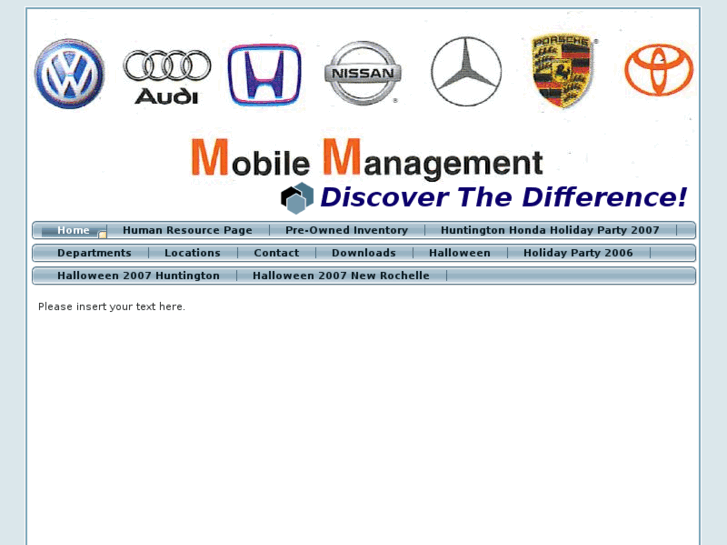Click the Discover The Difference slogan
Viewport: 727px width, 545px height.
coord(504,197)
